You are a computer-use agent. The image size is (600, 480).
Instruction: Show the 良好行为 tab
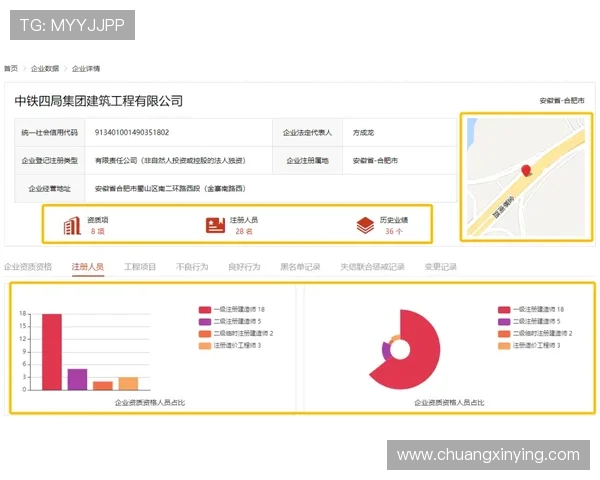[244, 267]
